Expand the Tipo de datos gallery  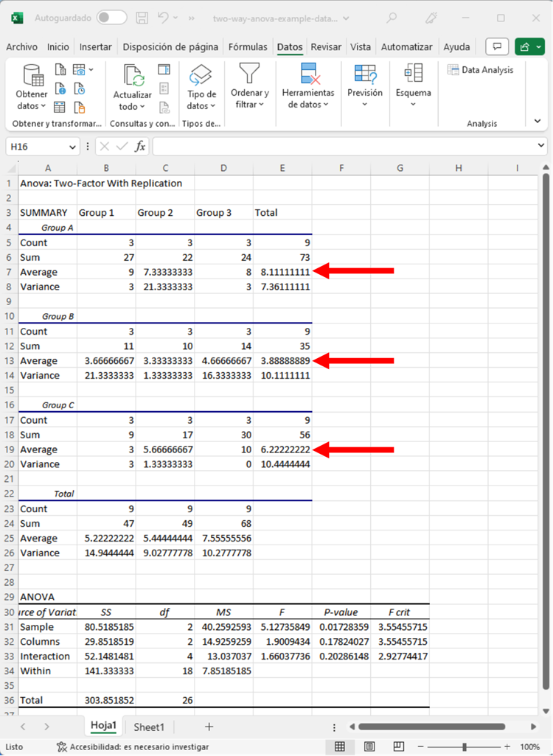(x=201, y=99)
